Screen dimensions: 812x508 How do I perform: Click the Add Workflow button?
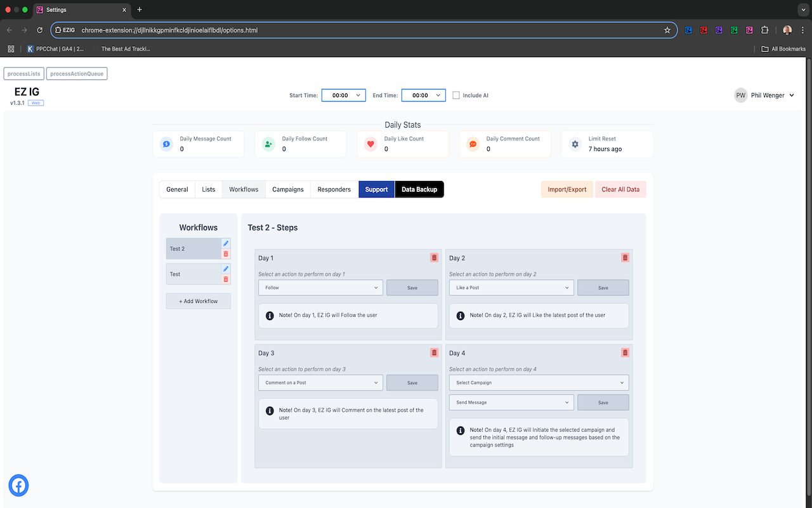[199, 301]
